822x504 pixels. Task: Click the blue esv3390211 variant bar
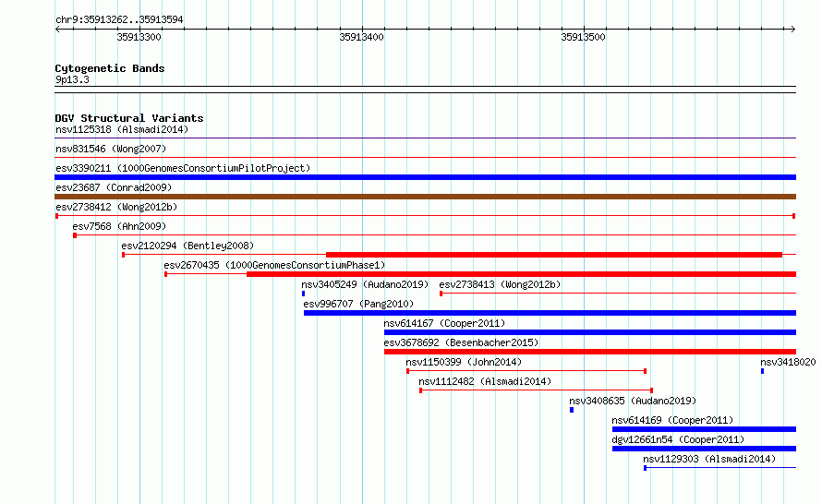(x=425, y=177)
